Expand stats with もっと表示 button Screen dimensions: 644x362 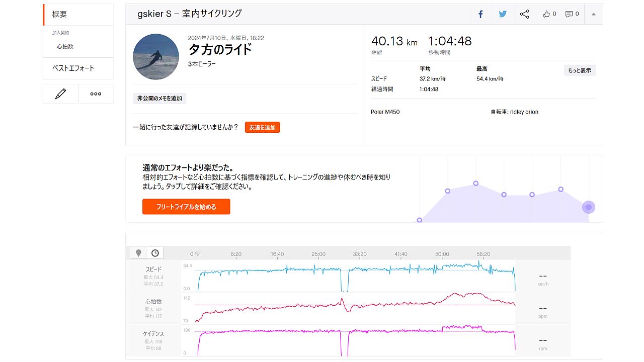[x=580, y=70]
